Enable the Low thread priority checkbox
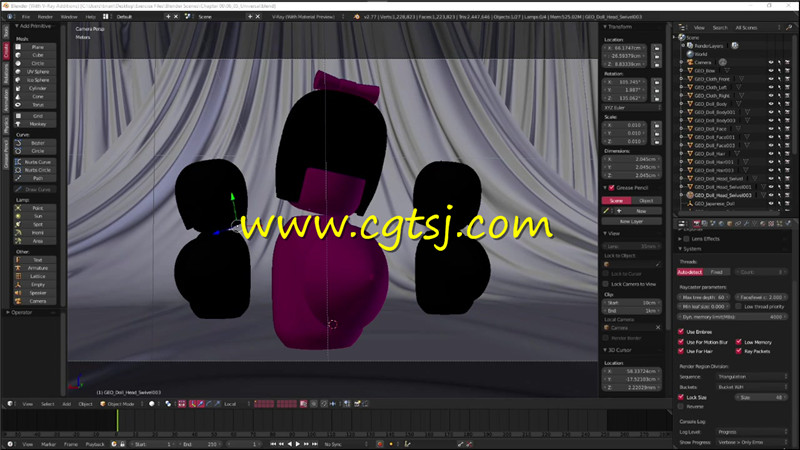The width and height of the screenshot is (800, 450). click(x=738, y=306)
